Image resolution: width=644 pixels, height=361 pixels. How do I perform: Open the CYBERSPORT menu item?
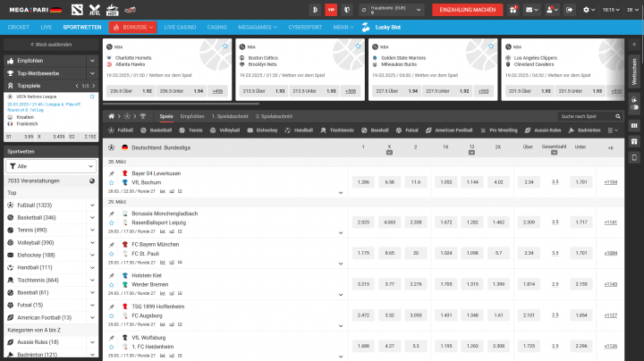point(305,28)
